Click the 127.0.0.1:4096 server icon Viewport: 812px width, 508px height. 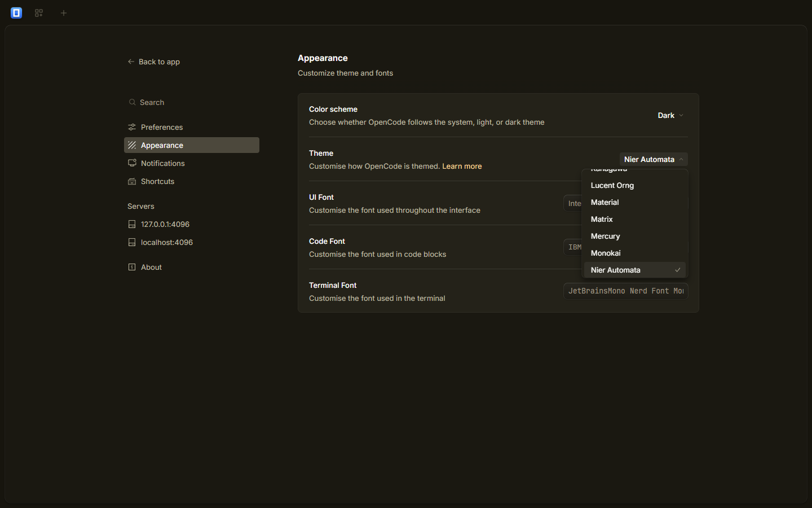pyautogui.click(x=132, y=224)
